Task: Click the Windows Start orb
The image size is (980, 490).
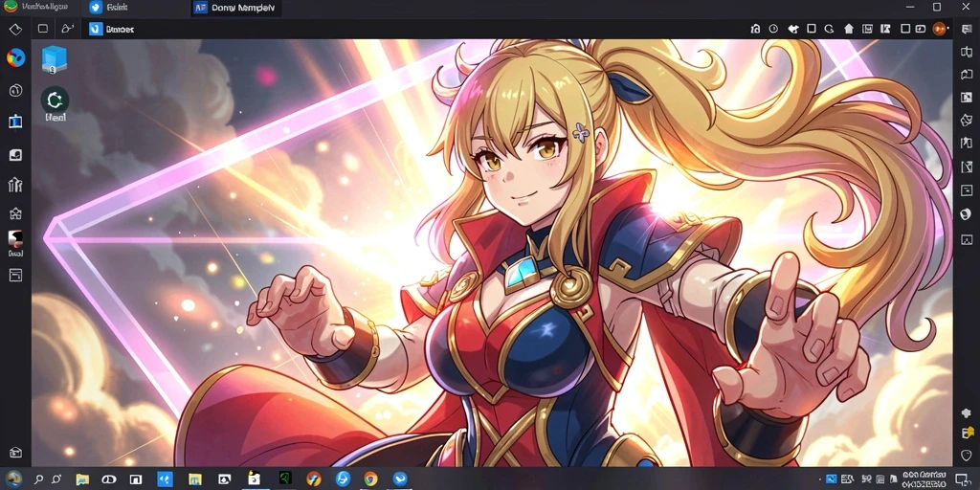Action: click(x=13, y=479)
